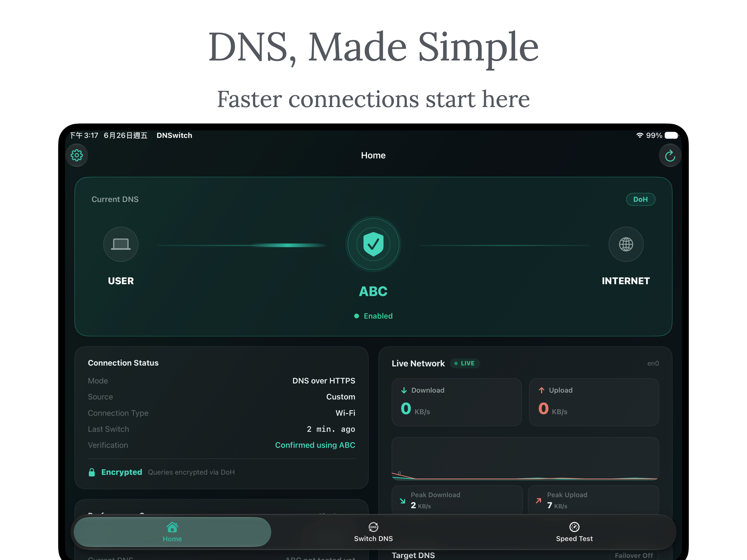
Task: Tap the ABC shield checkmark icon
Action: click(373, 244)
